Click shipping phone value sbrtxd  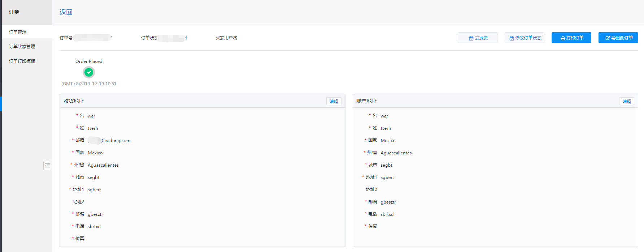[x=94, y=227]
